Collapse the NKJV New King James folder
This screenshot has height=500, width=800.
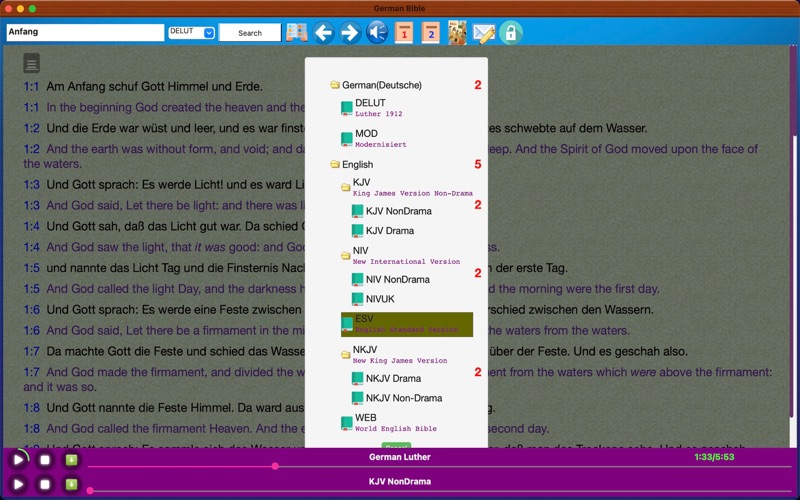[345, 355]
